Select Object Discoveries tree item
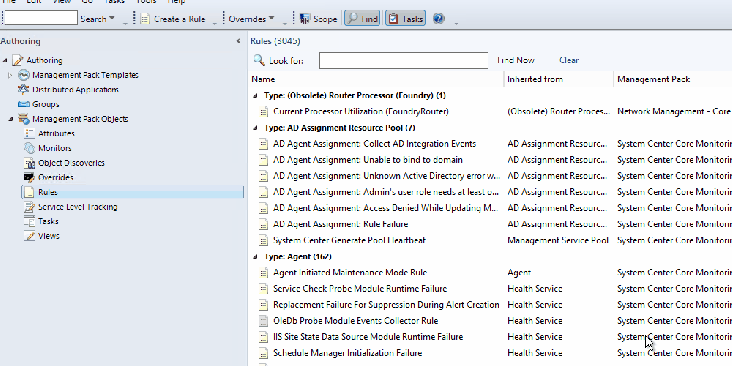The width and height of the screenshot is (732, 366). 71,163
